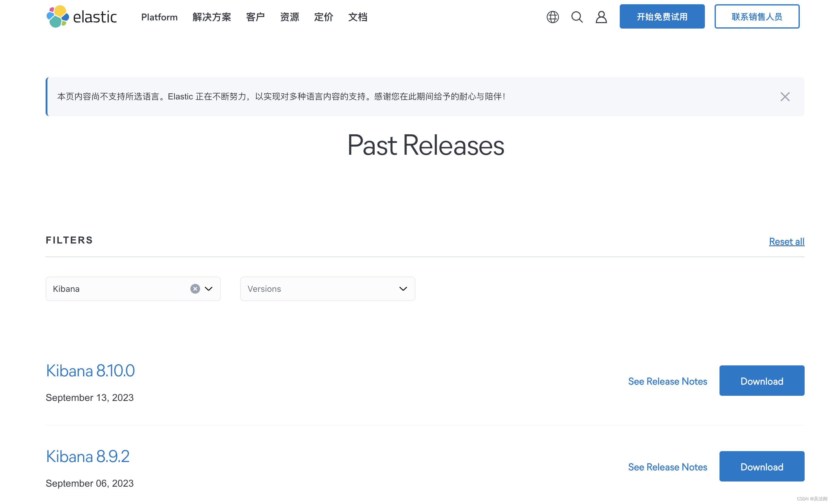Open the 定价 menu item
Viewport: 832px width, 504px height.
324,17
